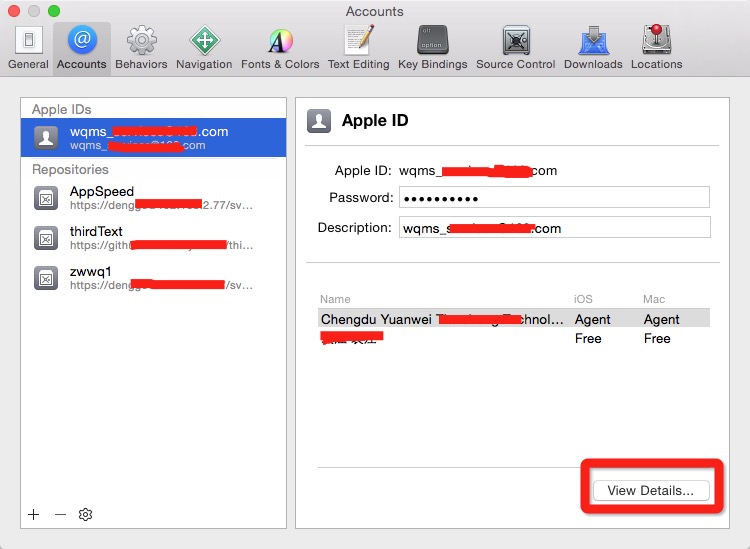Click the Mac Agent cell

click(x=662, y=319)
